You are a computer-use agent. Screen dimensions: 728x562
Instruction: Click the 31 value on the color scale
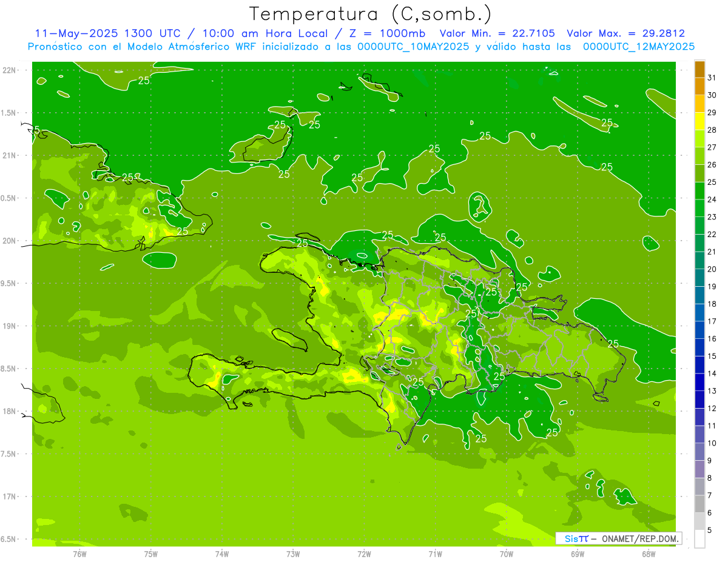712,78
